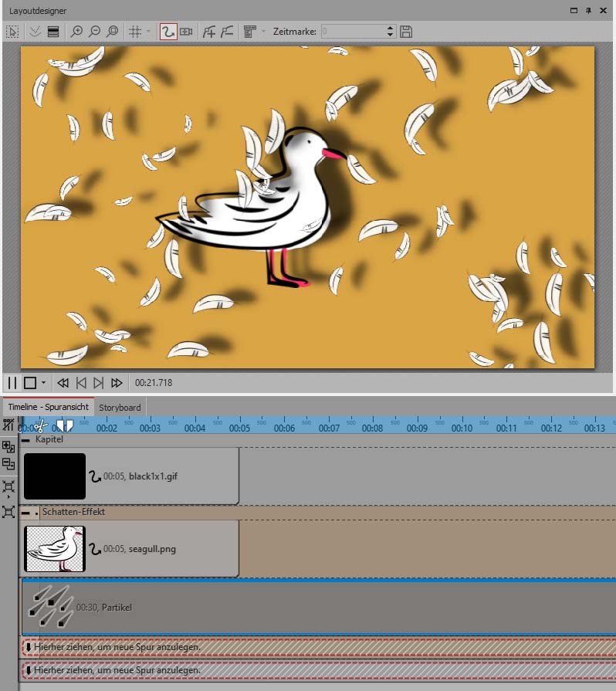
Task: Stop the preview playback
Action: (30, 383)
